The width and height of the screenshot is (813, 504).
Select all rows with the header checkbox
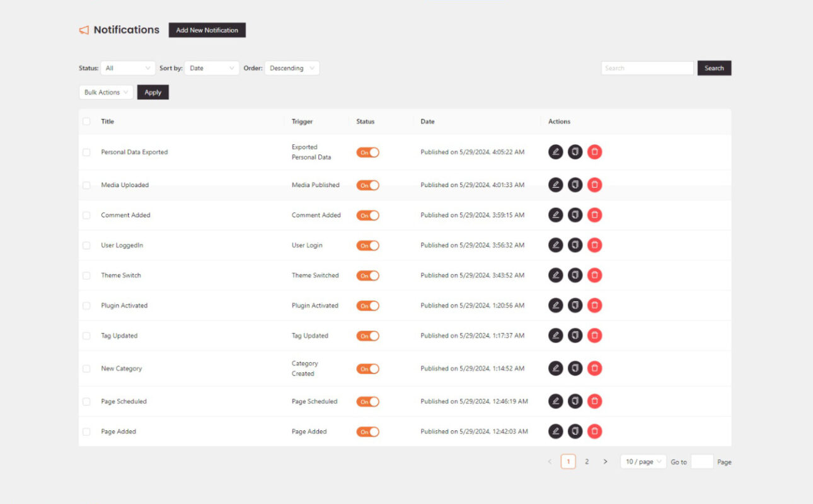pos(86,121)
